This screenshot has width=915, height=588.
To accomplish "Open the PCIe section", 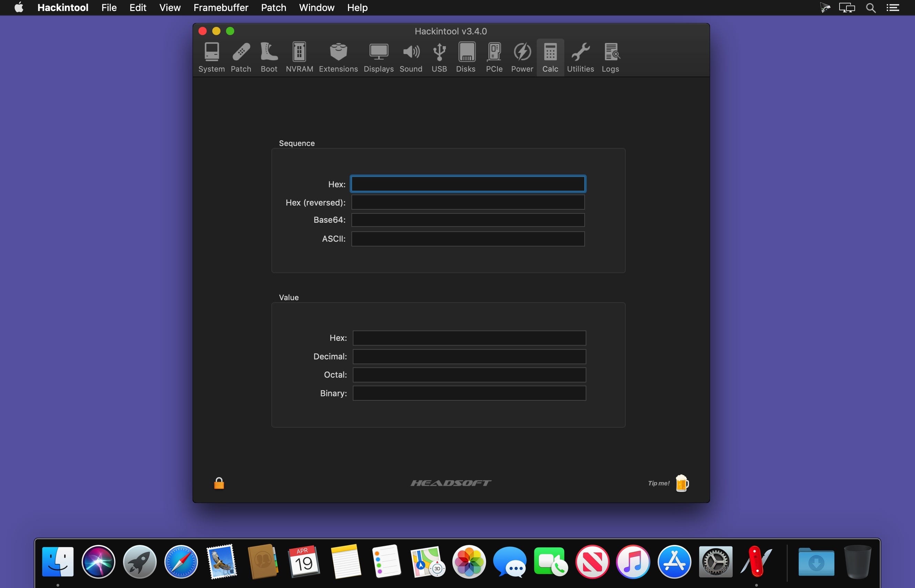I will click(494, 57).
